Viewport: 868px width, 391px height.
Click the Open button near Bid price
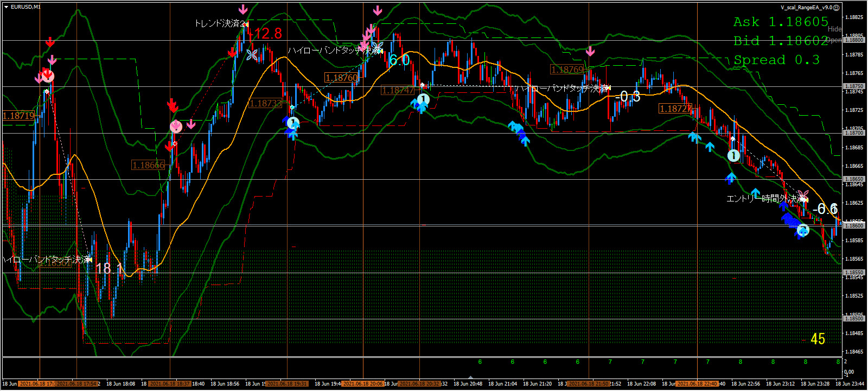835,40
